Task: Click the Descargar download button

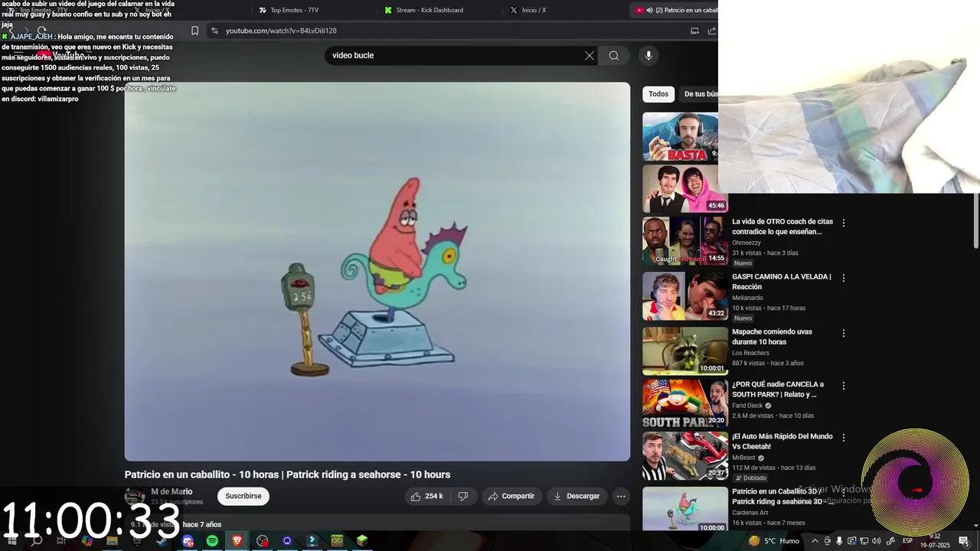Action: tap(577, 496)
